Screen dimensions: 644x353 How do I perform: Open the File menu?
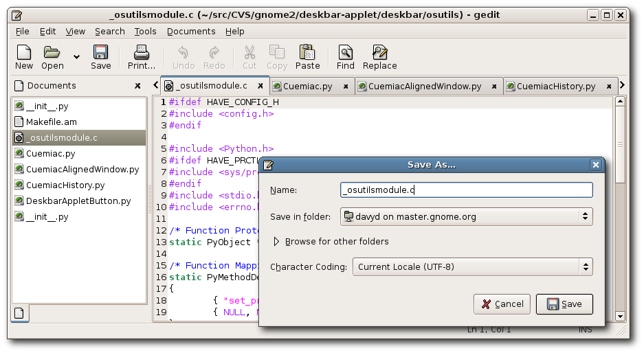pos(22,32)
